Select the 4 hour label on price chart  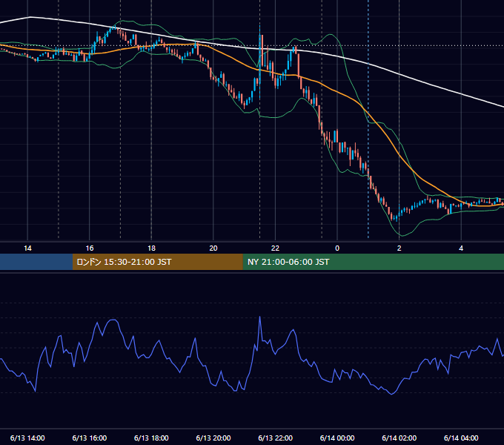461,248
